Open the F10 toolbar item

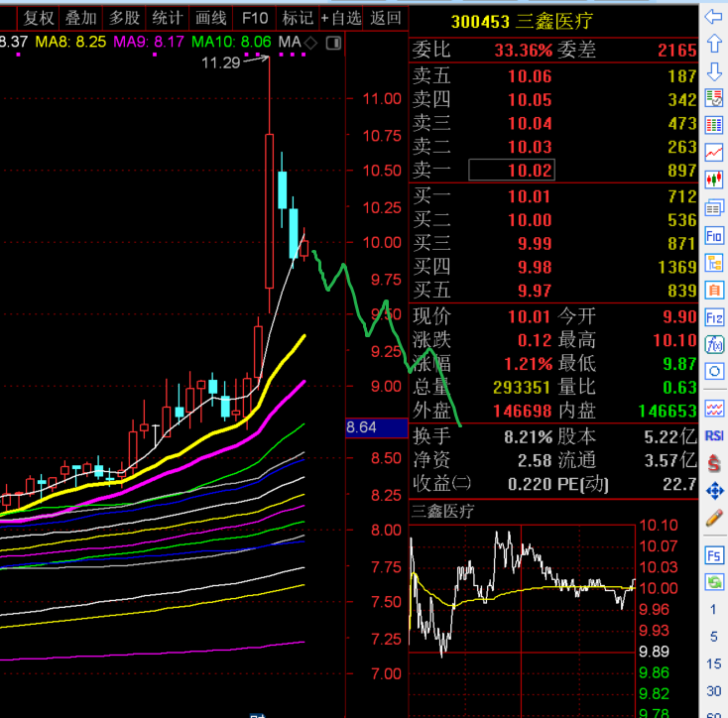click(255, 18)
